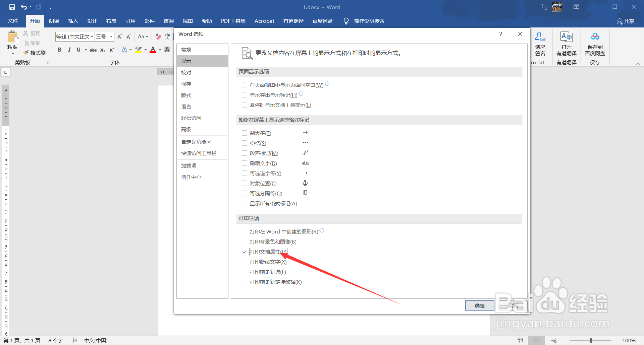Select 高级 in the options sidebar
Image resolution: width=644 pixels, height=345 pixels.
tap(186, 129)
